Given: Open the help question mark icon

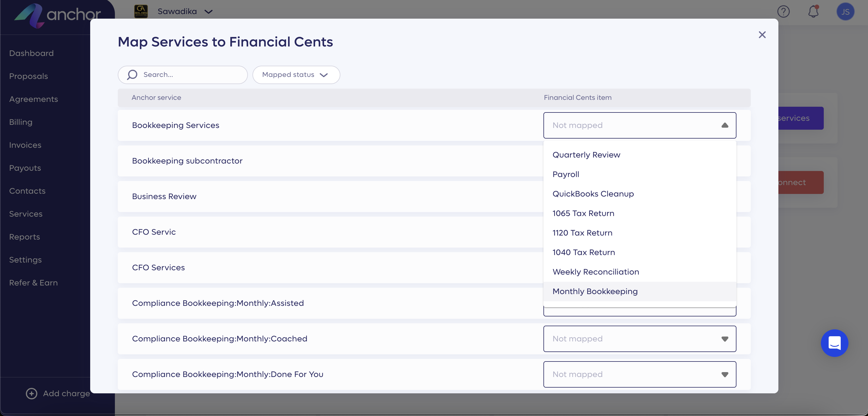Looking at the screenshot, I should [784, 12].
